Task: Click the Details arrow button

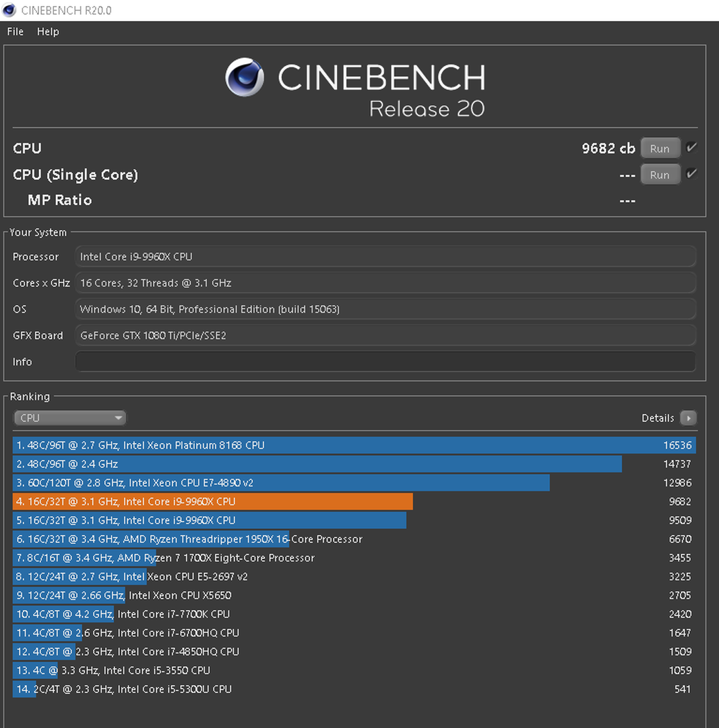Action: point(689,418)
